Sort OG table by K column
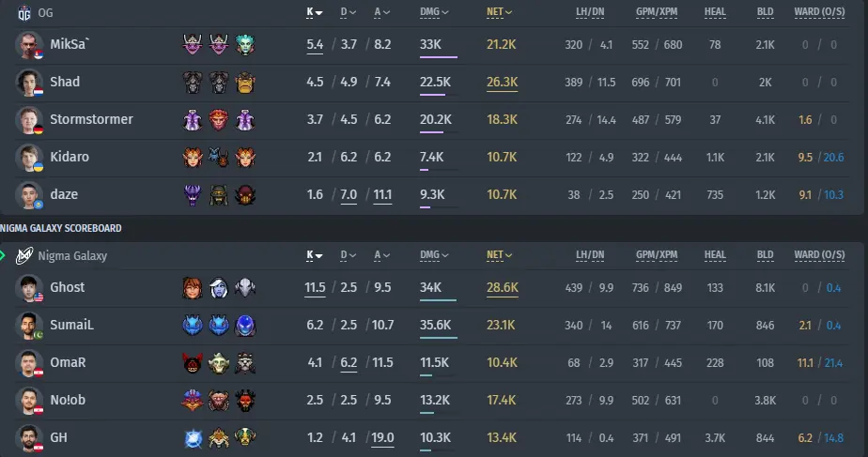The height and width of the screenshot is (457, 868). point(315,12)
